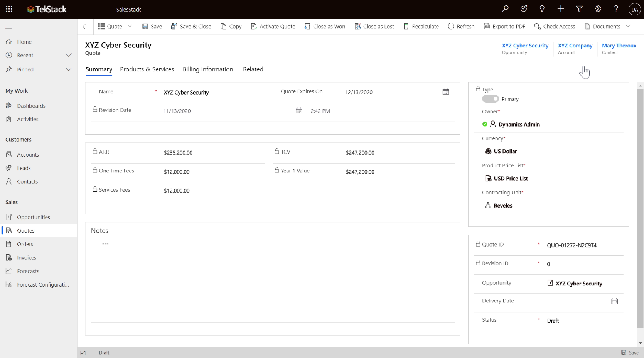Click Export to PDF command

[x=504, y=26]
